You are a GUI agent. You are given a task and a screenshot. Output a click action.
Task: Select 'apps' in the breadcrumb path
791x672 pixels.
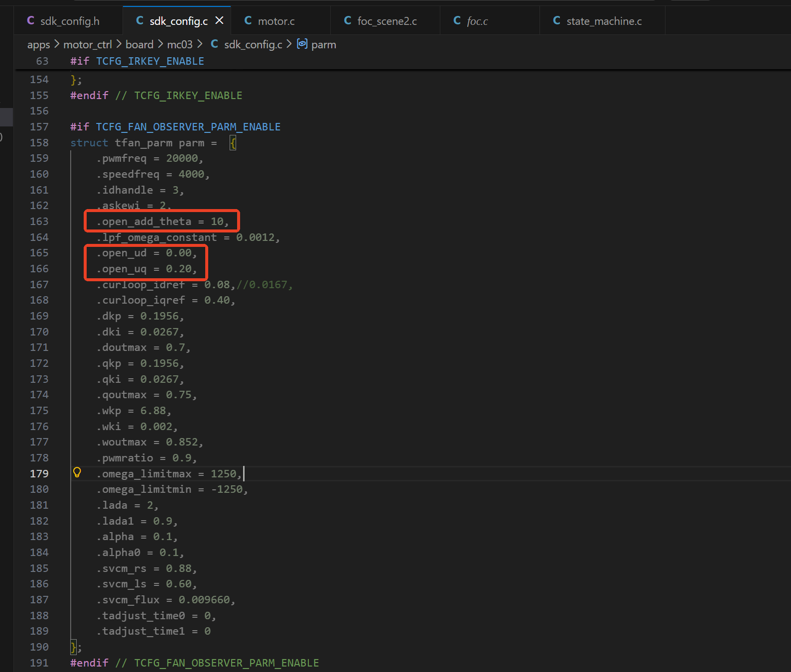tap(38, 45)
